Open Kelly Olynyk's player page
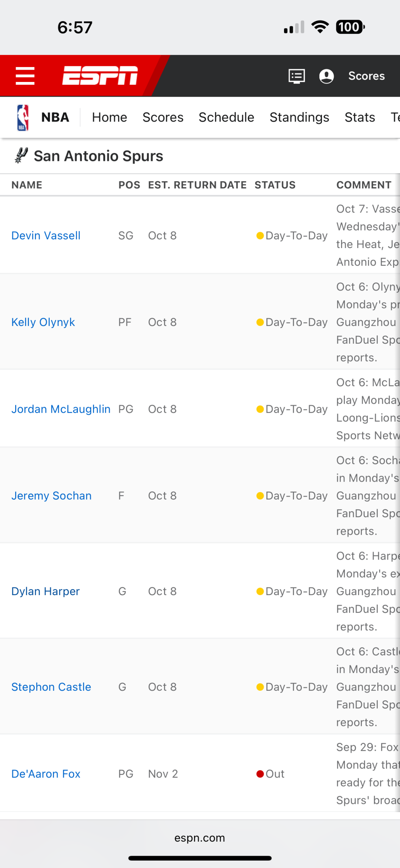Image resolution: width=400 pixels, height=868 pixels. [43, 322]
